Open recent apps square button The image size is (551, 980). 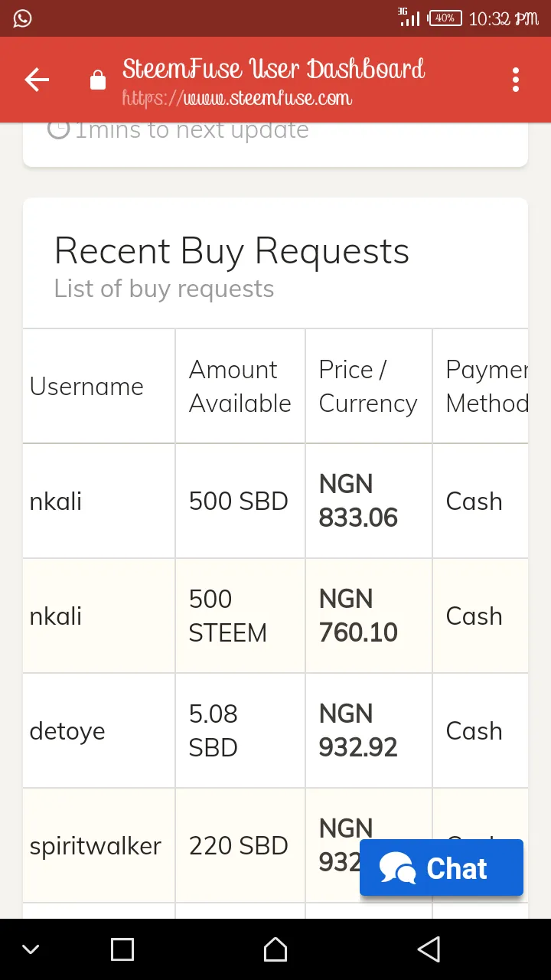[x=122, y=949]
